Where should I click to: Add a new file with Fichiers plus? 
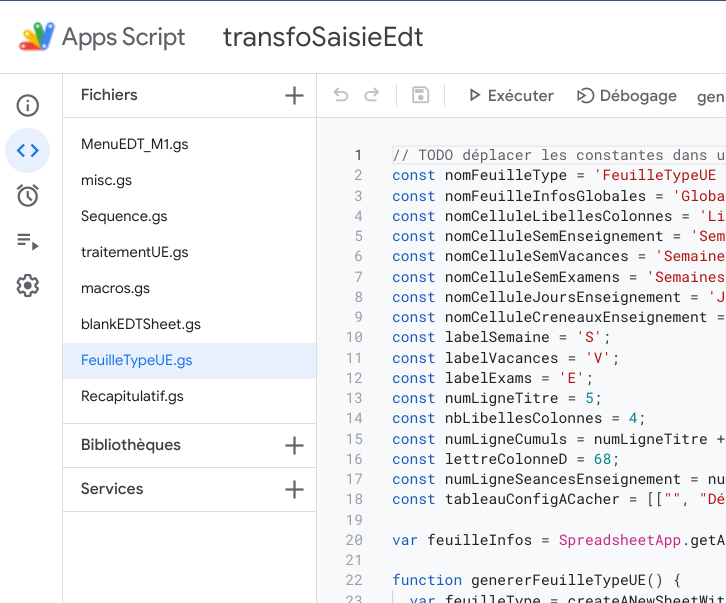(x=294, y=95)
